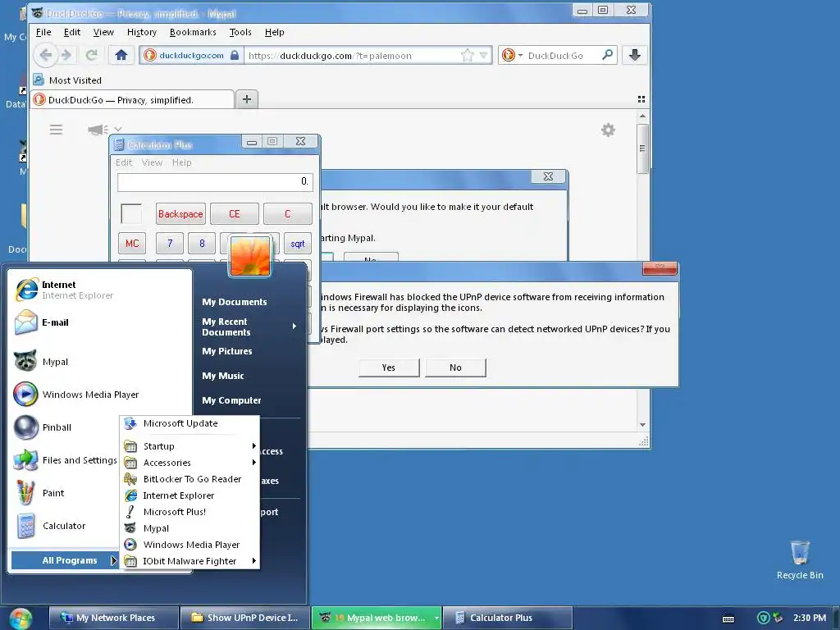Launch Mypal raccoon icon in Start menu

(25, 361)
